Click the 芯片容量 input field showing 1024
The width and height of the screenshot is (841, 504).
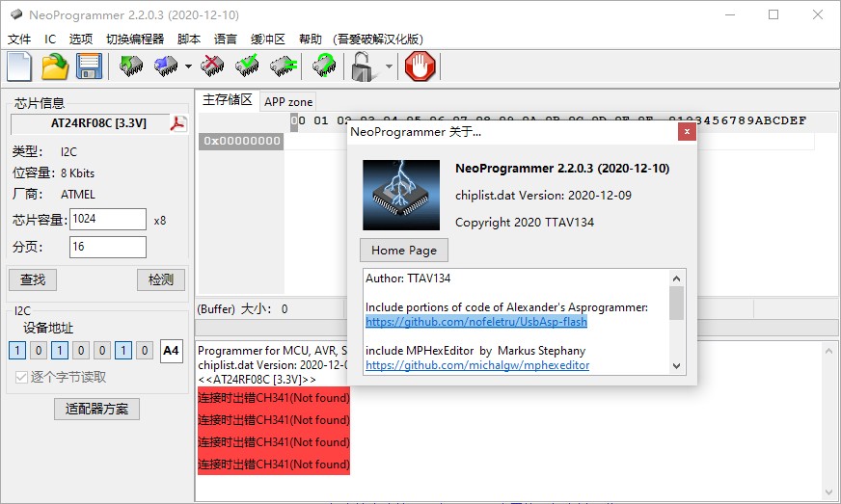(108, 220)
